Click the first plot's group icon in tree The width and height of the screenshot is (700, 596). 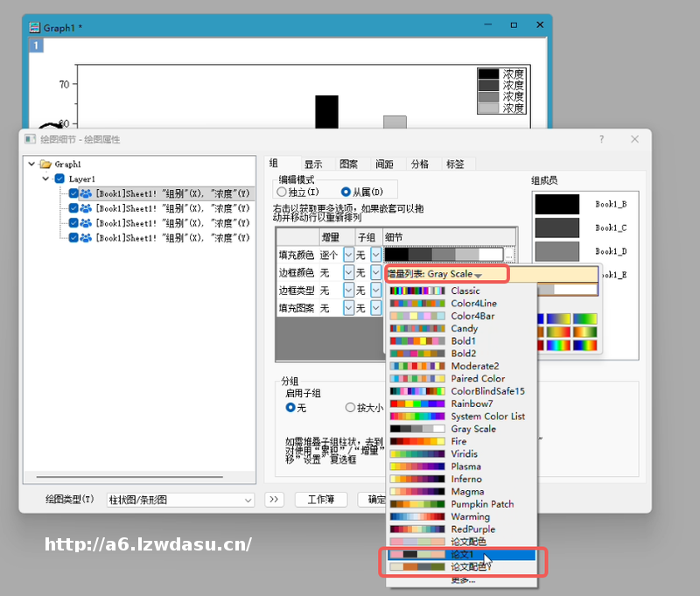point(86,193)
